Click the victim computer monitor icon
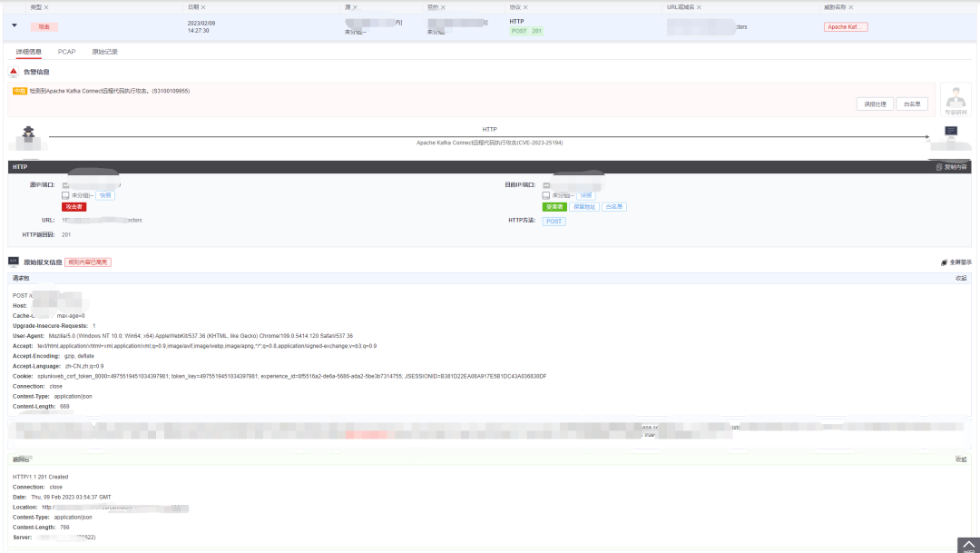 [951, 132]
